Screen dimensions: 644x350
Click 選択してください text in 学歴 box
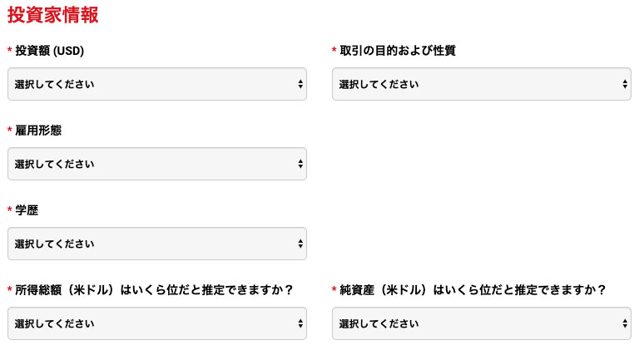55,244
